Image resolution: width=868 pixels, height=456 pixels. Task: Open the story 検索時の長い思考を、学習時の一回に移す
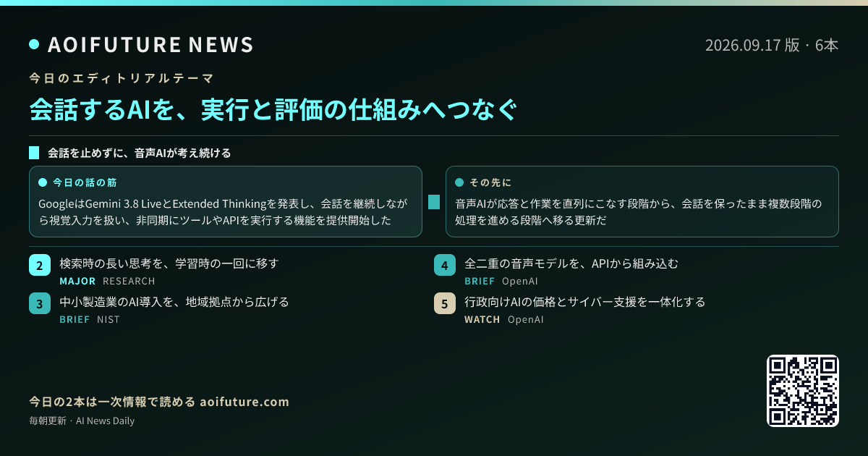coord(169,263)
